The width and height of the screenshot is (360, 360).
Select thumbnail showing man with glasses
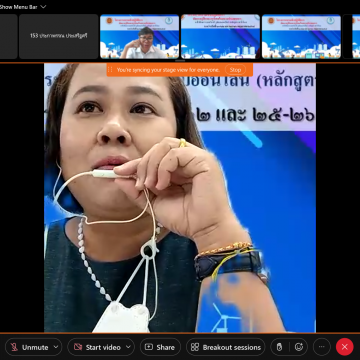coord(140,36)
